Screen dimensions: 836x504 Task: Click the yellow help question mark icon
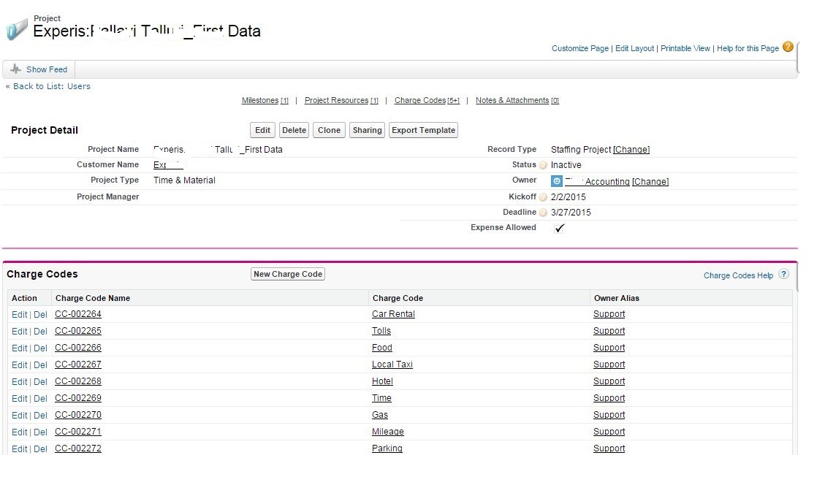point(788,47)
